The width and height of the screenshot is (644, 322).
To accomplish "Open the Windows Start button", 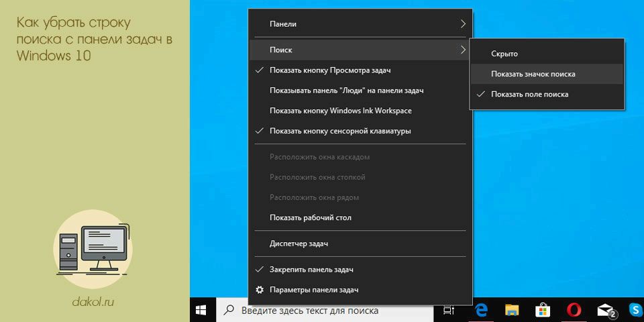I will (x=201, y=310).
